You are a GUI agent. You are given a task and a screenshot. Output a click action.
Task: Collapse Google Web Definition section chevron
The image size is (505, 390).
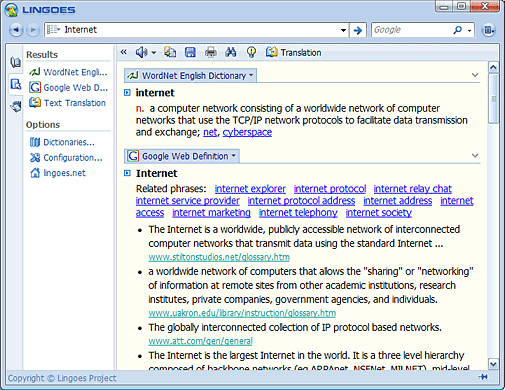tap(475, 156)
